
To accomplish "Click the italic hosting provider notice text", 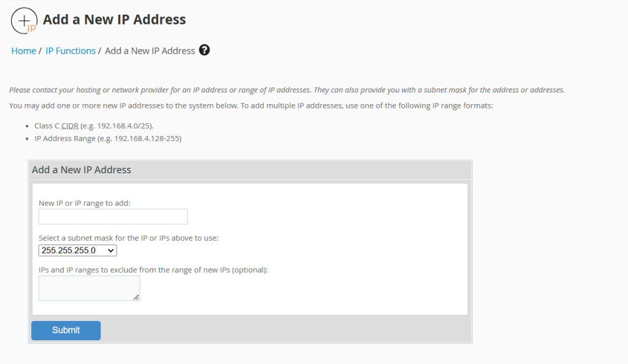I will [286, 90].
